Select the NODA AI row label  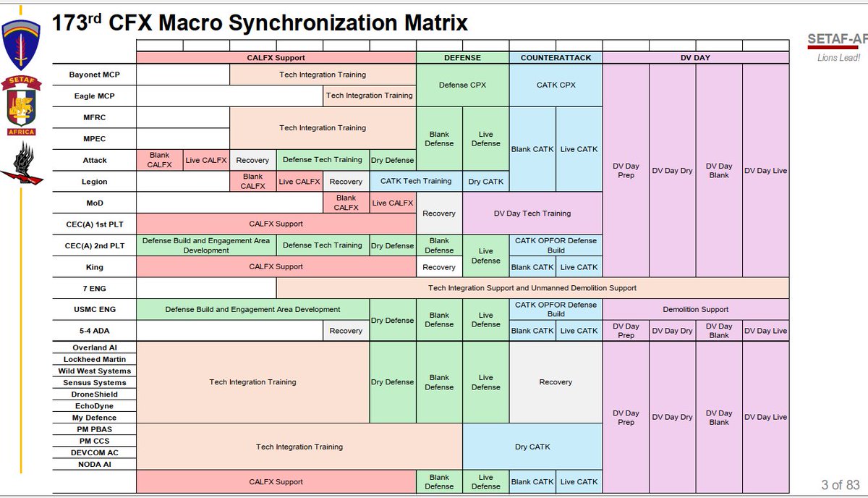pyautogui.click(x=94, y=464)
